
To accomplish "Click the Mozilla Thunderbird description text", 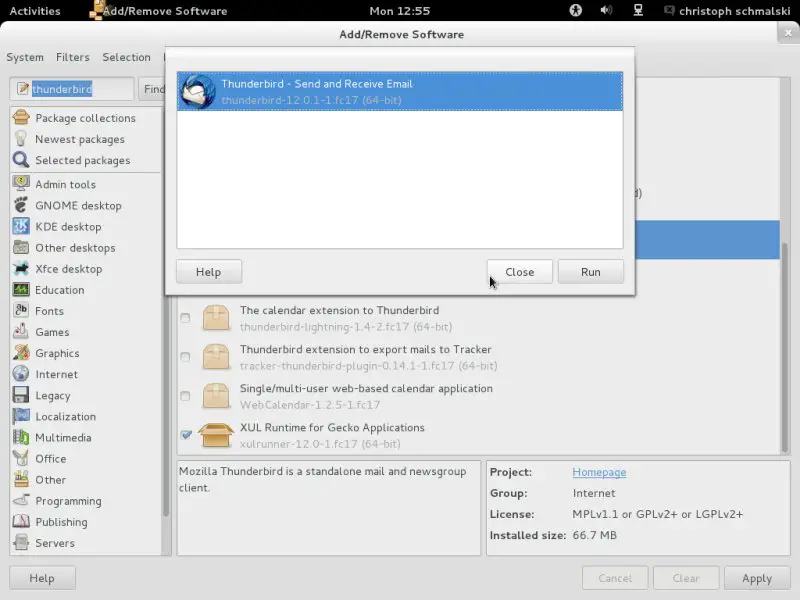I will point(322,479).
